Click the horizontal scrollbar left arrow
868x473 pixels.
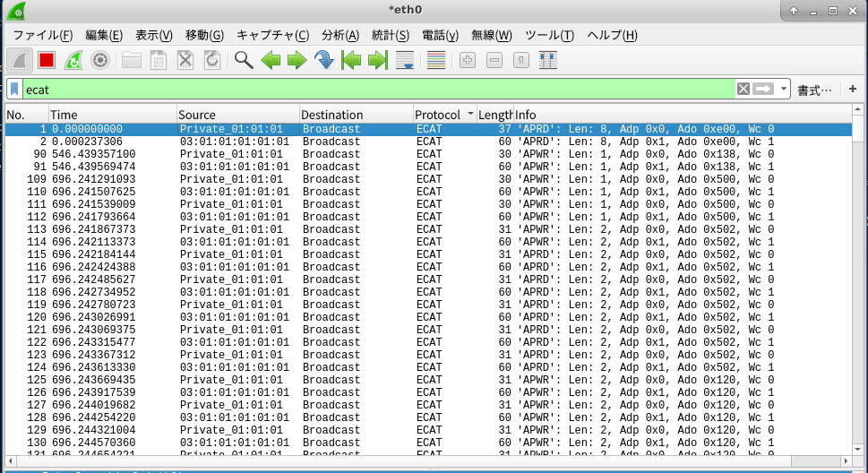tap(10, 460)
